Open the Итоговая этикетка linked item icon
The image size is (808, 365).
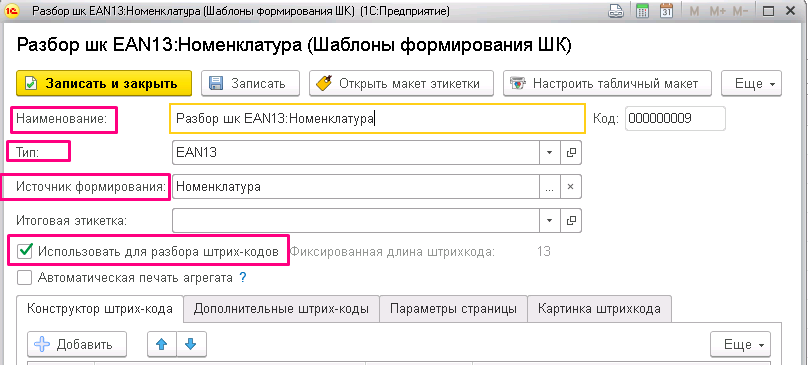pos(570,220)
